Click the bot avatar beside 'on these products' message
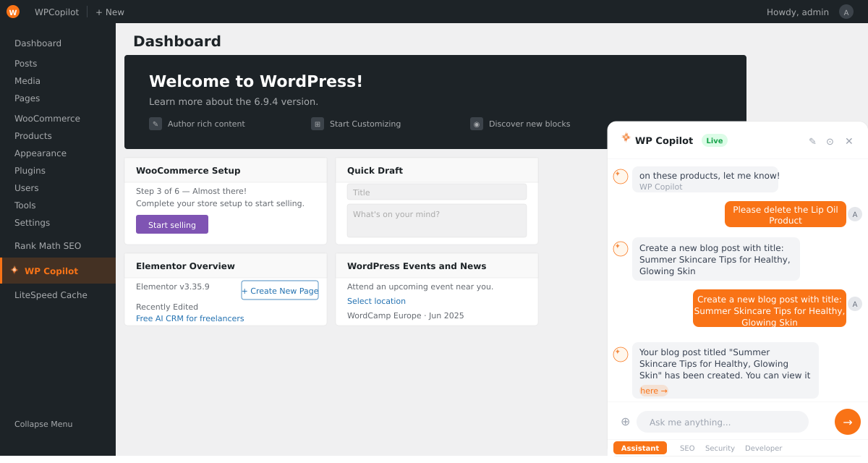 click(x=621, y=177)
